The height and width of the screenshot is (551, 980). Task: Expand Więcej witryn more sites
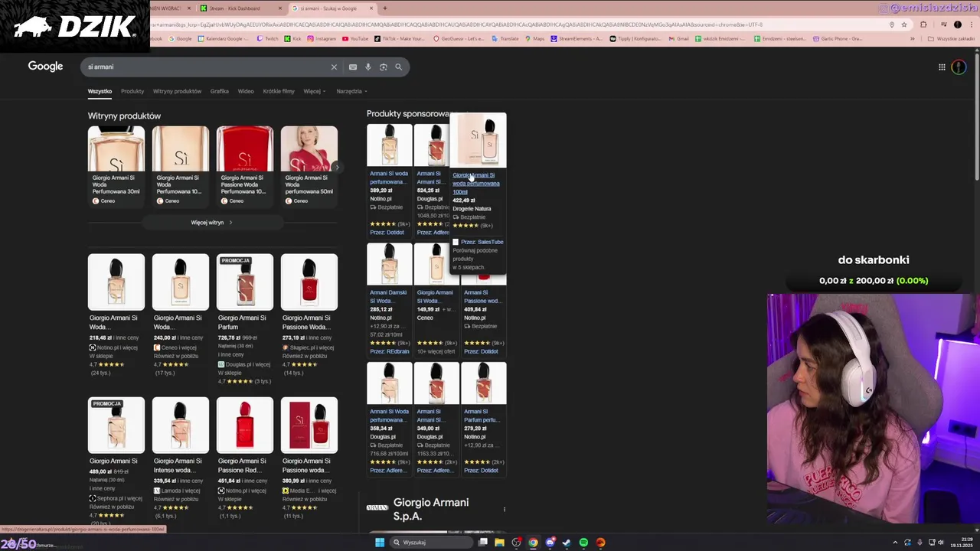point(212,223)
